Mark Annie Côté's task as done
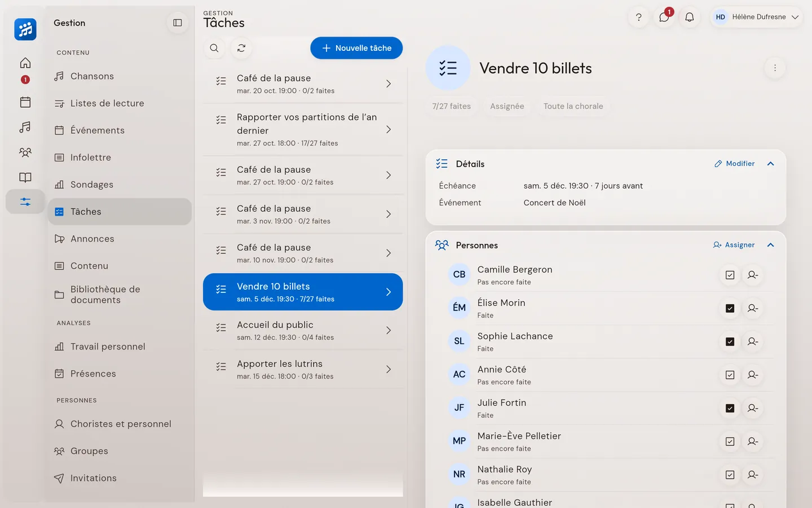 (730, 375)
